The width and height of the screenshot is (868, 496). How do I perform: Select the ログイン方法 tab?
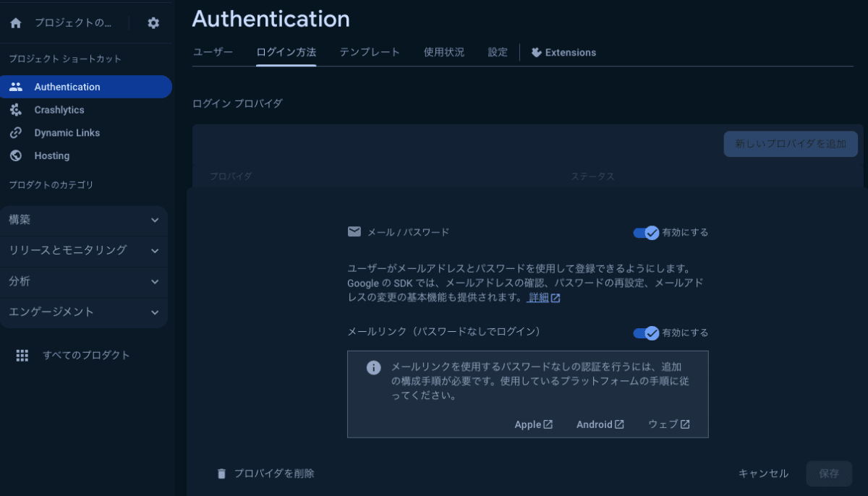pyautogui.click(x=286, y=52)
